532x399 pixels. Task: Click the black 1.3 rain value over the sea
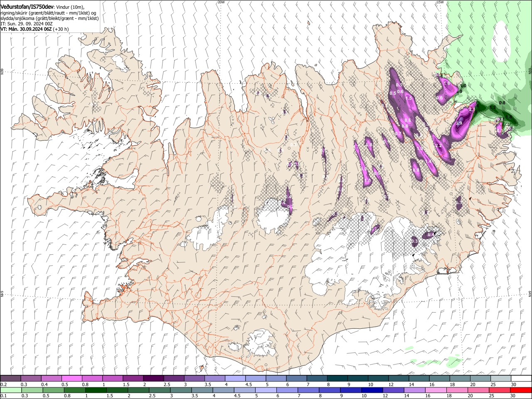493,108
